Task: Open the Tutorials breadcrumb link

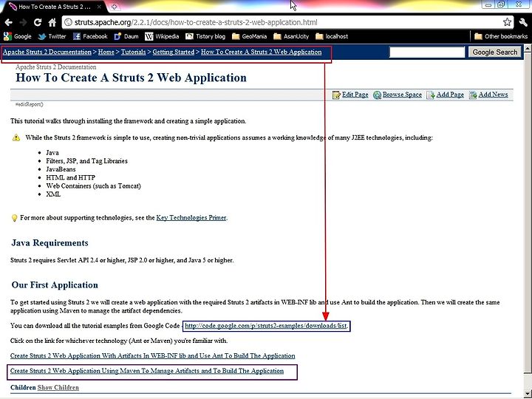Action: click(133, 52)
